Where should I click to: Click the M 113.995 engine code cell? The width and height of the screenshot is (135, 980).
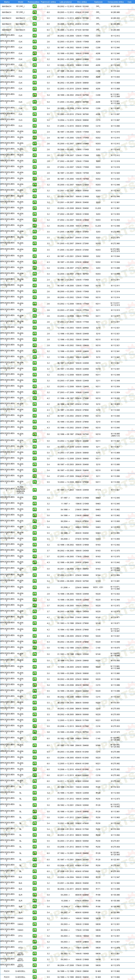pos(115,829)
